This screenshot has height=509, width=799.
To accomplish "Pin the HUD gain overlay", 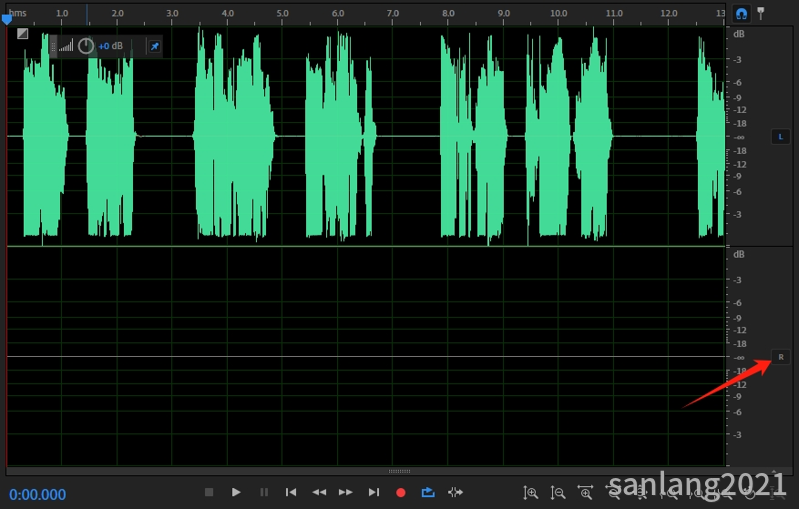I will point(154,46).
